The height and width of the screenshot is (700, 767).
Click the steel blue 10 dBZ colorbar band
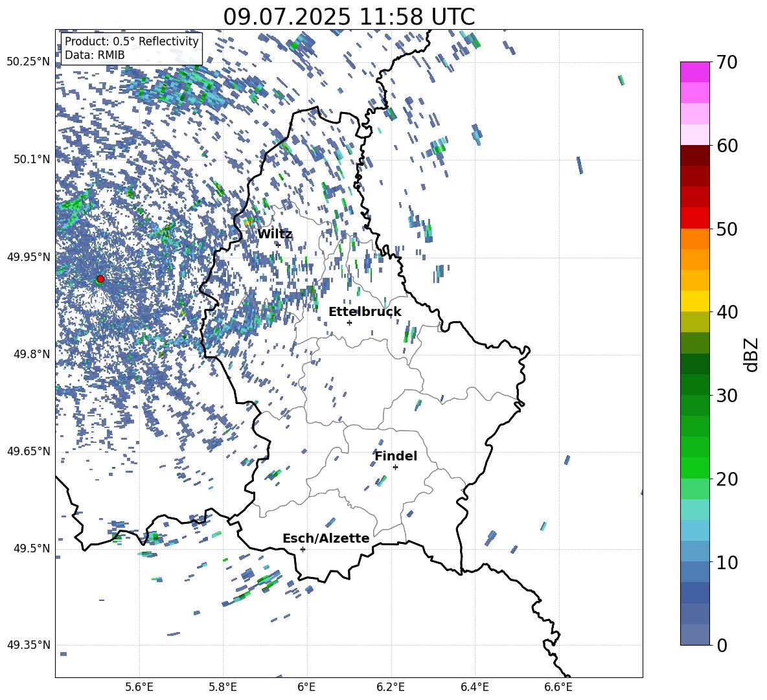click(695, 551)
